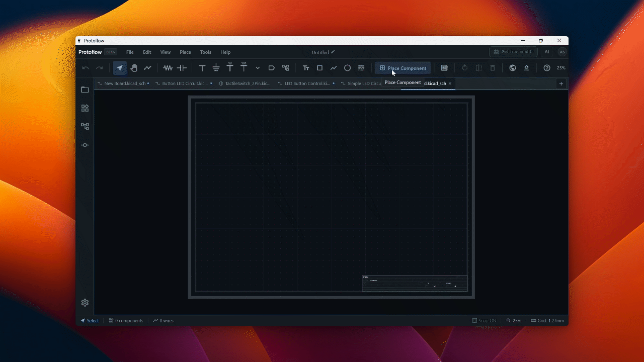Open the Edit menu

click(147, 52)
